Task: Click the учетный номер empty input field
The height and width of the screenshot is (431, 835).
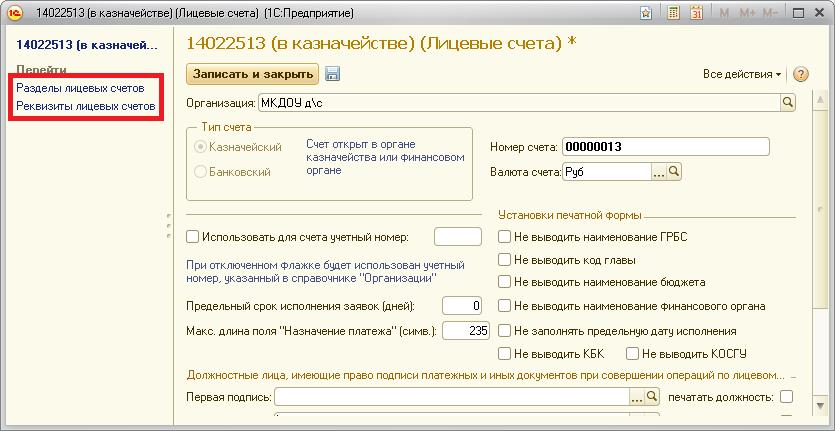Action: 458,237
